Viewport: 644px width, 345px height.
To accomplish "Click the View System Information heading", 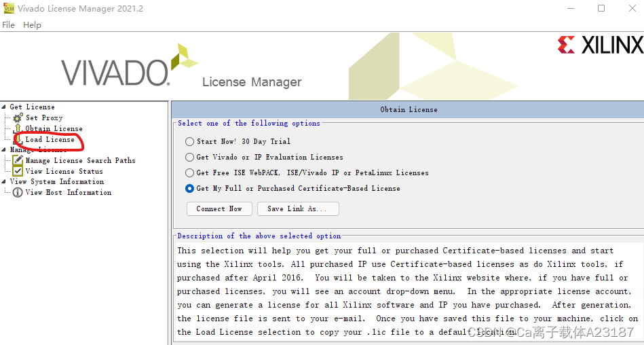I will (57, 182).
